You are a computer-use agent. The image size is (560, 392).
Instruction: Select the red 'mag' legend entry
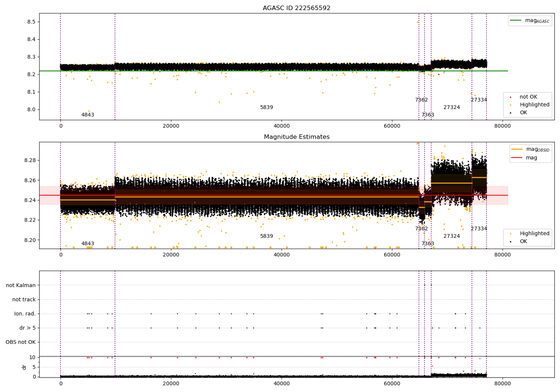(525, 158)
